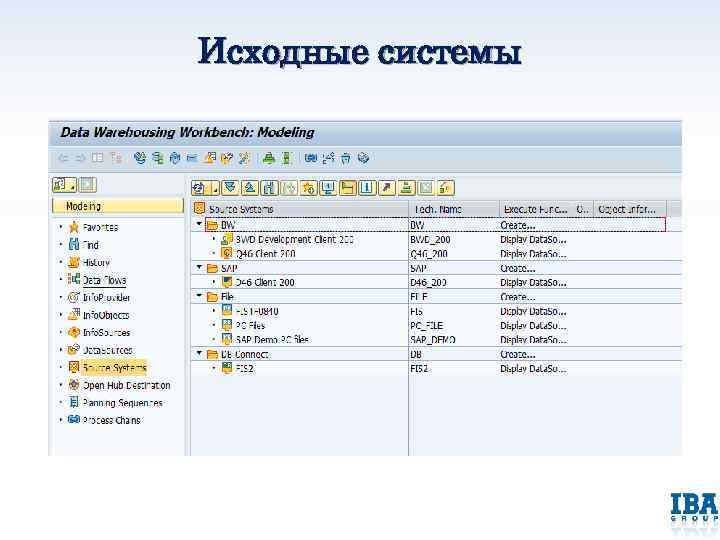Click the diagonal arrow icon in tree toolbar
This screenshot has height=540, width=720.
[x=387, y=188]
